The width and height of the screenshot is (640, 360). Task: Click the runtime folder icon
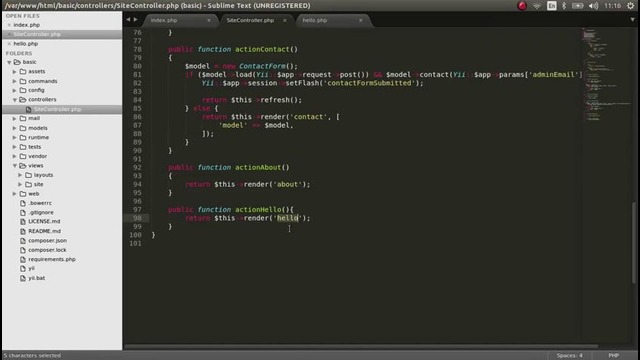[x=23, y=138]
